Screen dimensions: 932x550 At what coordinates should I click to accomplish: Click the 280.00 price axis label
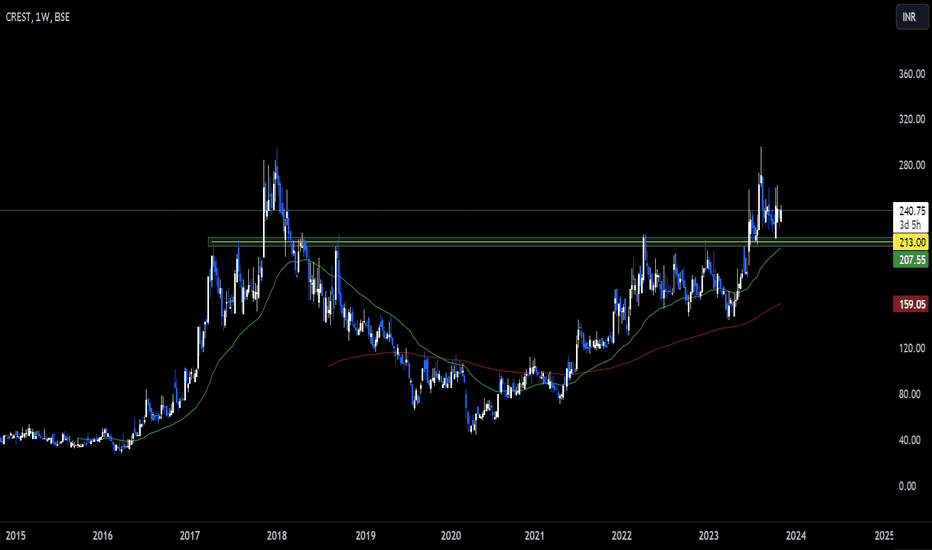click(x=912, y=165)
